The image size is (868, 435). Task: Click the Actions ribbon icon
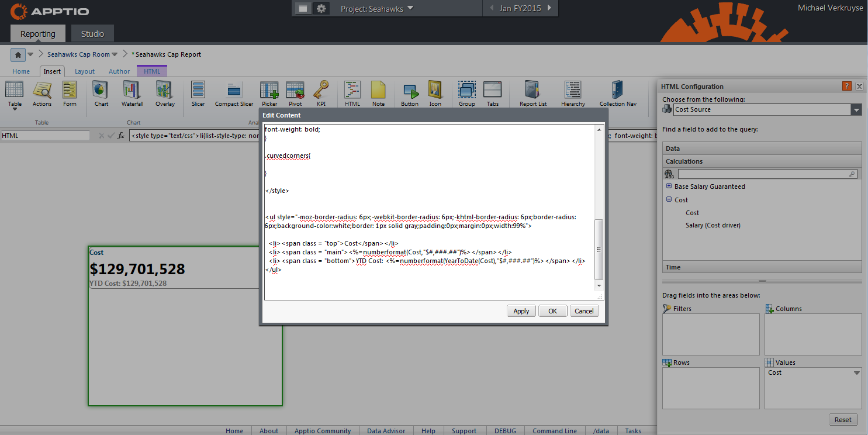click(42, 93)
